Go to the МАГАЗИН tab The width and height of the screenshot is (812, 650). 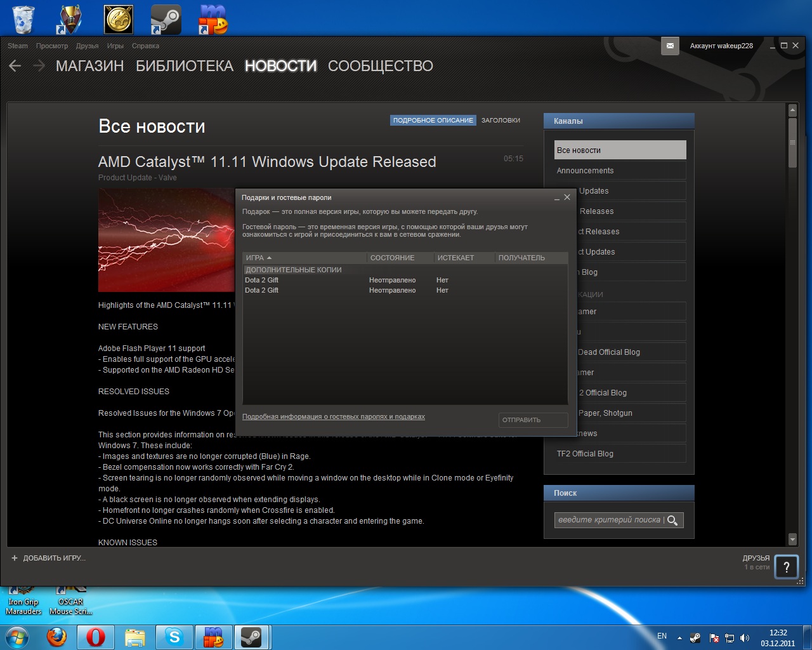pos(89,66)
